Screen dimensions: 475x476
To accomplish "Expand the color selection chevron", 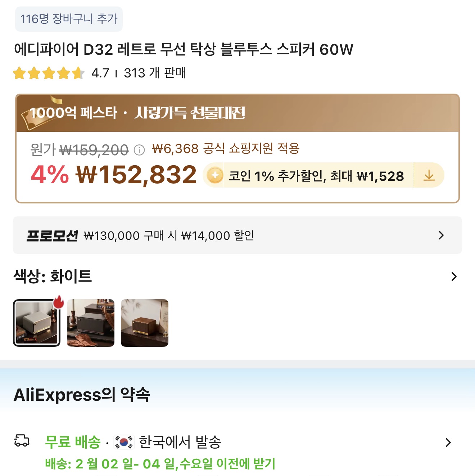I will tap(454, 277).
